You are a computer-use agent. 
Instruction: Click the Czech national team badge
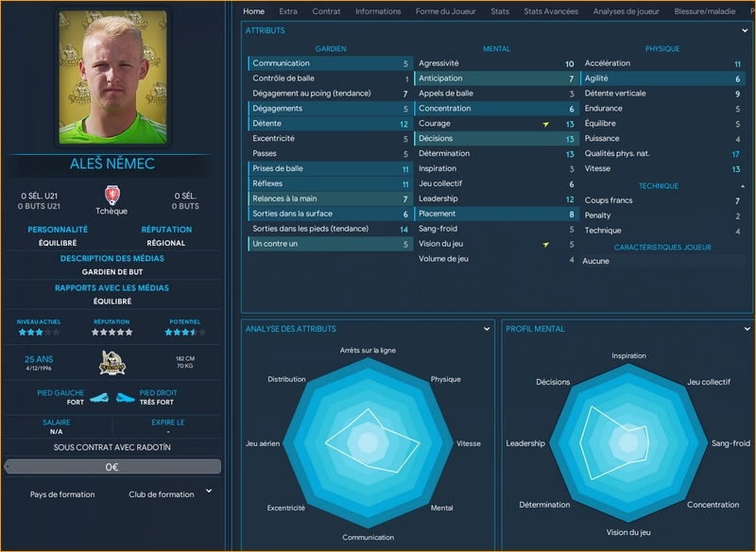point(112,196)
